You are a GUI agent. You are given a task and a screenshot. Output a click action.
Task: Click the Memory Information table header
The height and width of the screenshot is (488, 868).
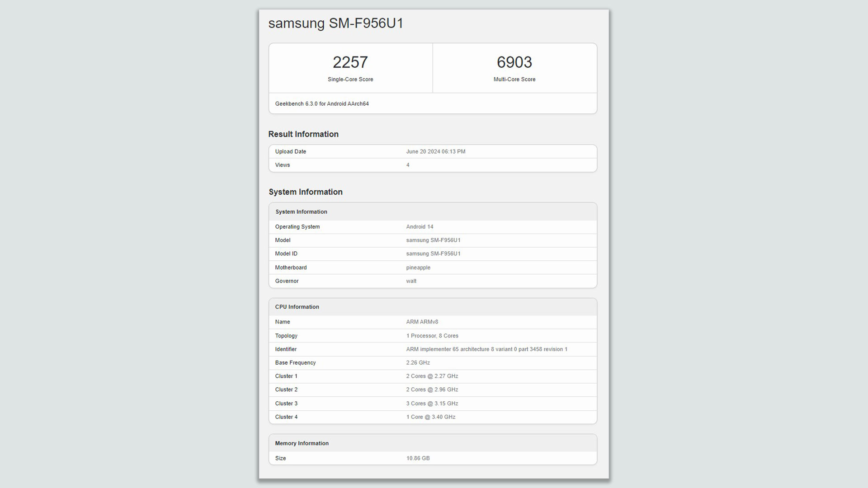[302, 443]
